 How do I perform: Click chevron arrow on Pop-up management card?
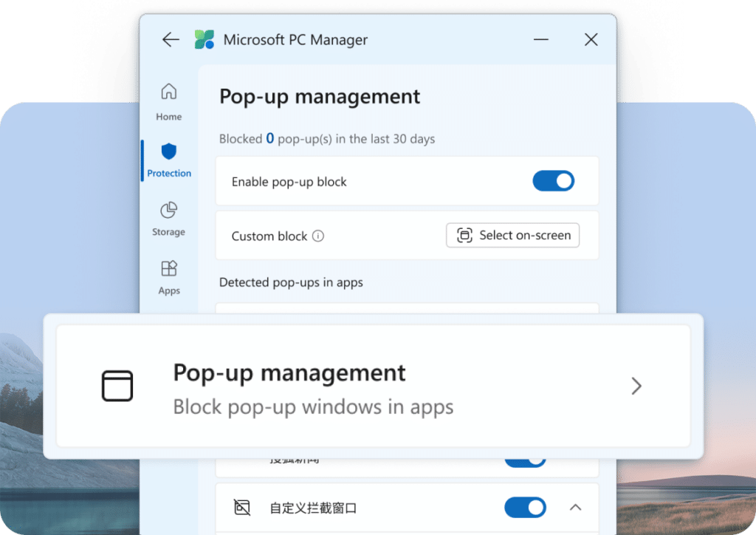click(x=636, y=386)
